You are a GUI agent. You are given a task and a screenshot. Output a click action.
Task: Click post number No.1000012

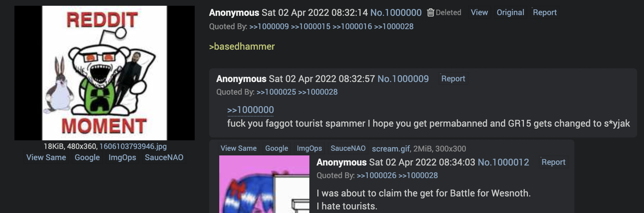point(503,162)
